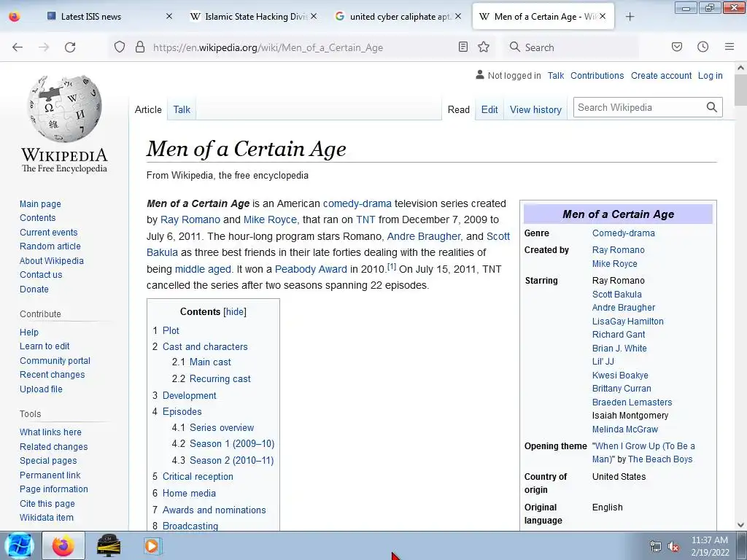Screen dimensions: 747x560
Task: Open the View history tab
Action: (535, 109)
